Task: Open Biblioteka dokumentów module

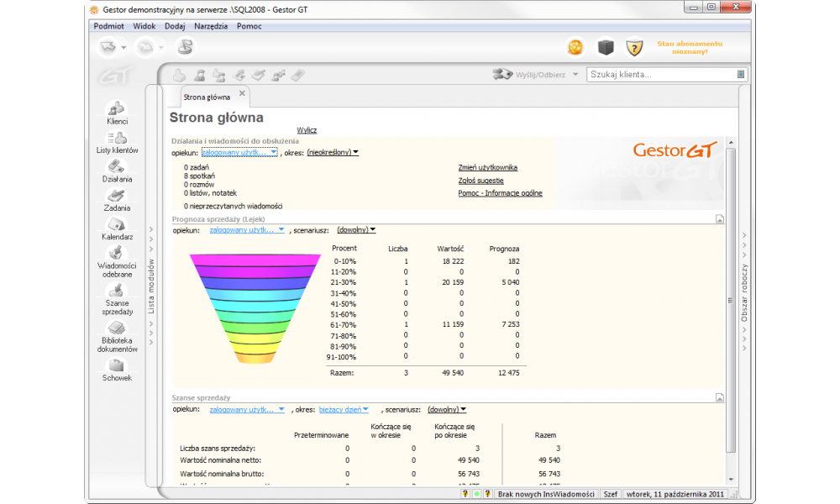Action: pyautogui.click(x=117, y=337)
